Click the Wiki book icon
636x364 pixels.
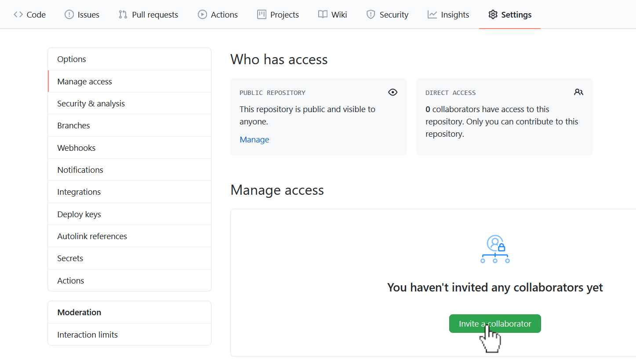(x=323, y=15)
